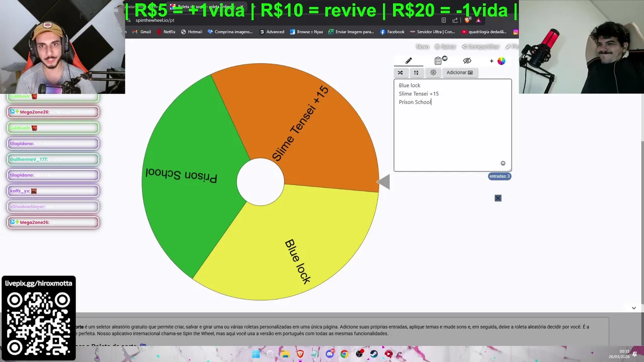Open the Facebook bookmark
This screenshot has height=362, width=644.
[x=392, y=32]
